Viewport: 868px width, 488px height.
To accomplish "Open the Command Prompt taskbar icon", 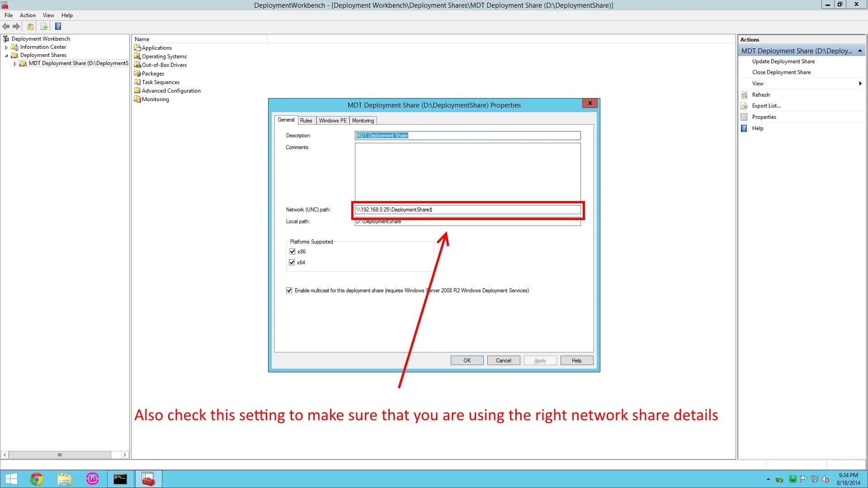I will coord(120,479).
